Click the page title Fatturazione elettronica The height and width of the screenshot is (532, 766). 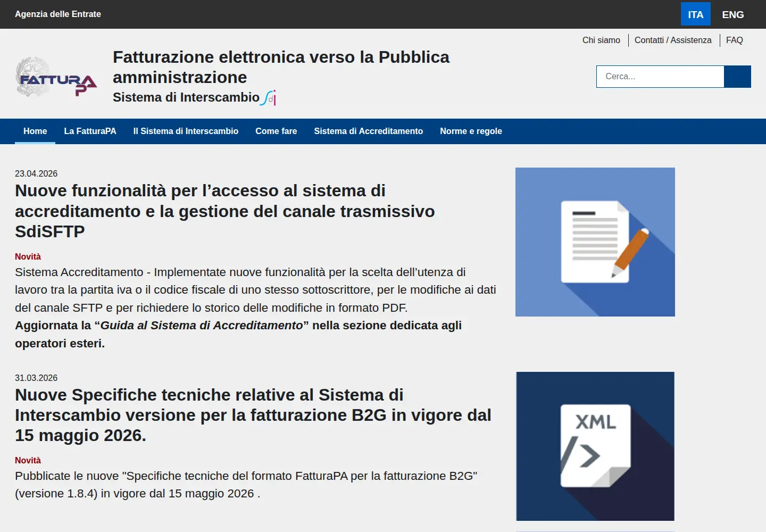tap(281, 67)
